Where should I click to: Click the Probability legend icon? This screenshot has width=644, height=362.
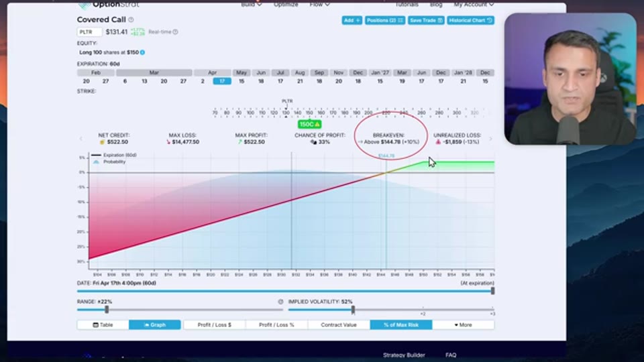coord(96,162)
